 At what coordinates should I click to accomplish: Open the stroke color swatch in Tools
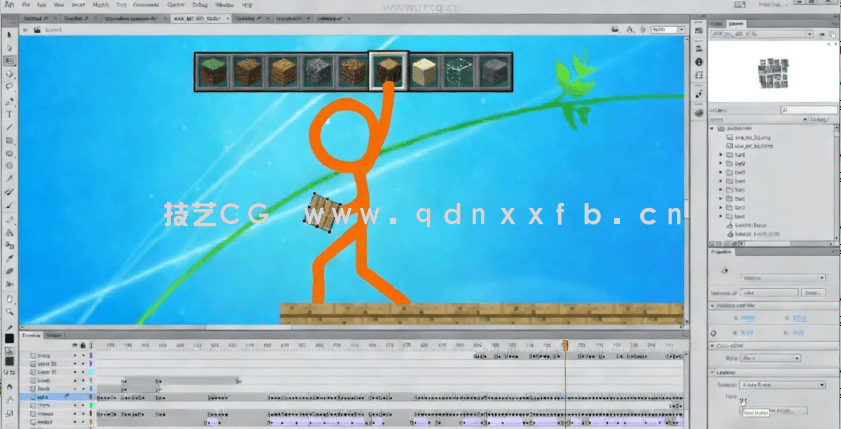click(x=10, y=338)
